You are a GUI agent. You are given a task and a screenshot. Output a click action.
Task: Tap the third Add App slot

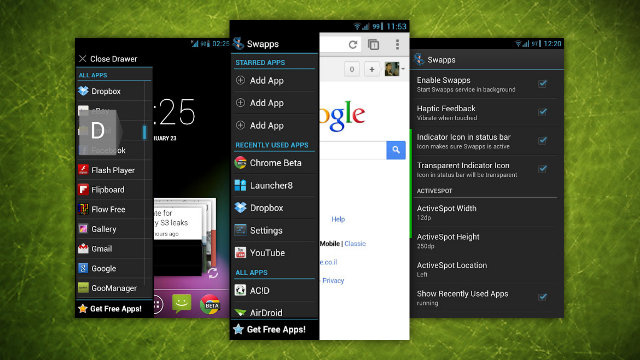pos(274,125)
